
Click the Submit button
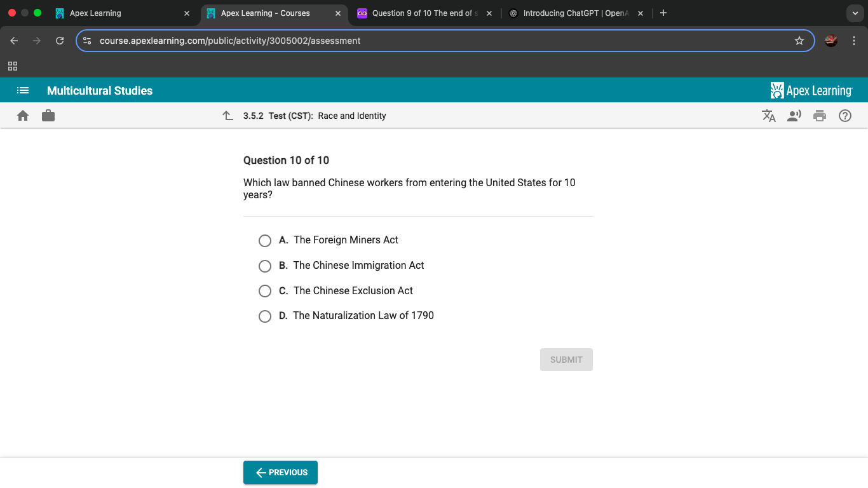[566, 360]
